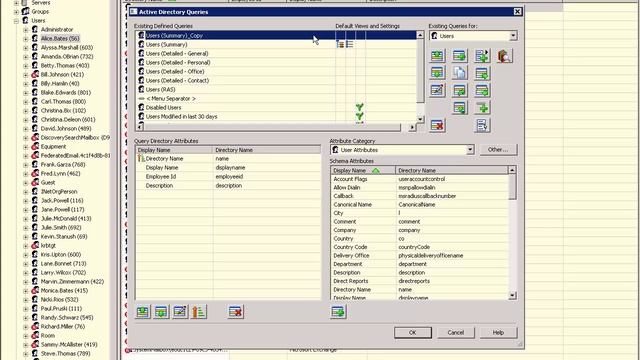
Task: Expand the Administrator user node
Action: 25,29
